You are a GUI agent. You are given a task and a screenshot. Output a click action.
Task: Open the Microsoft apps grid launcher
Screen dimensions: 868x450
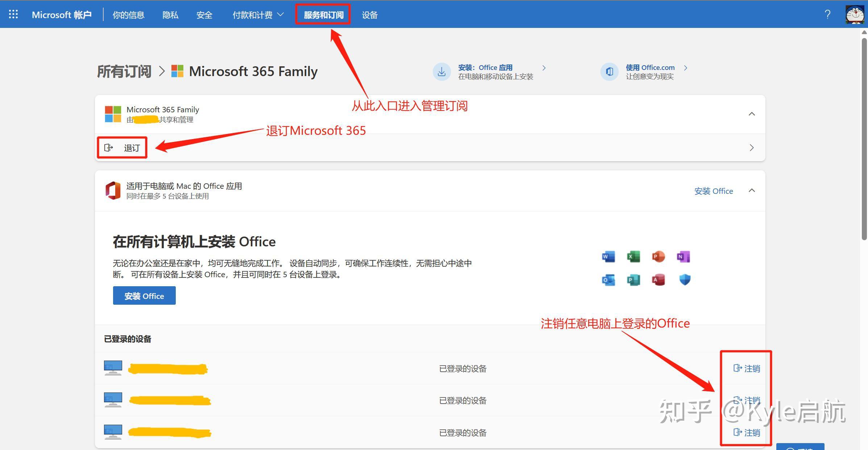point(13,14)
